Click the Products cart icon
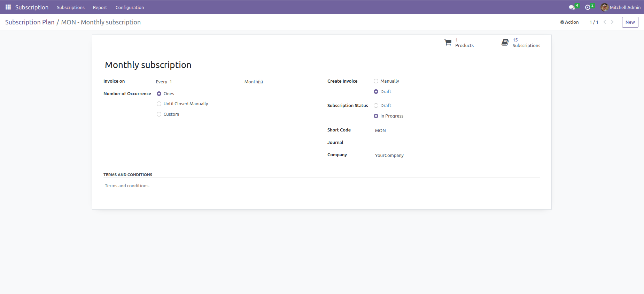The height and width of the screenshot is (294, 644). tap(448, 43)
